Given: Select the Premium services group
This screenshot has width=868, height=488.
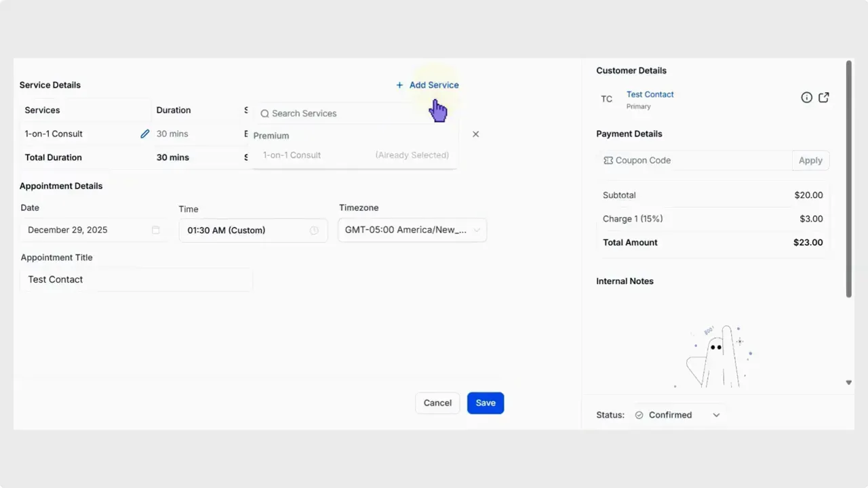Looking at the screenshot, I should click(x=271, y=135).
